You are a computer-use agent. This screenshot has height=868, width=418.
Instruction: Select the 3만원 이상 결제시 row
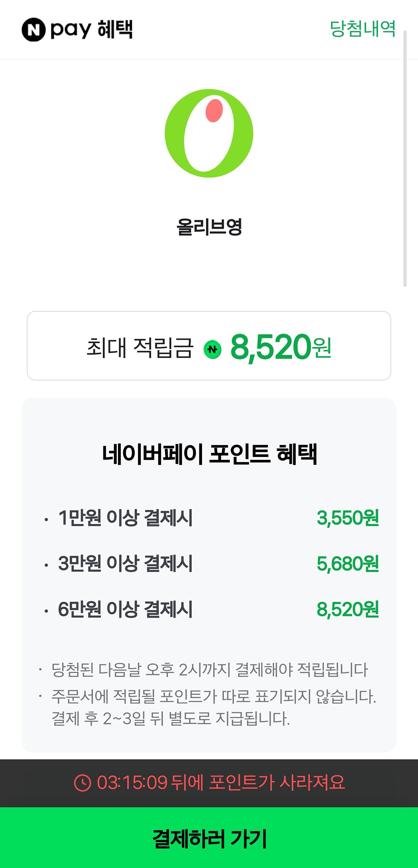point(125,563)
